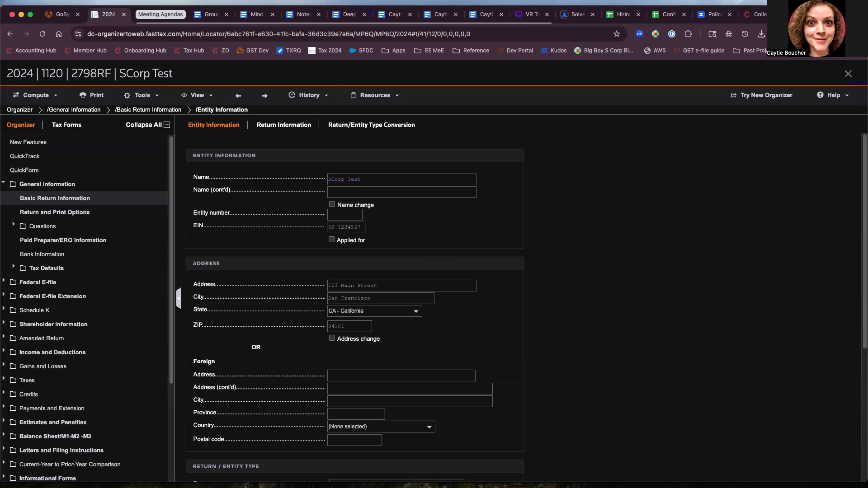Open the Country dropdown
The height and width of the screenshot is (488, 868).
[x=381, y=427]
